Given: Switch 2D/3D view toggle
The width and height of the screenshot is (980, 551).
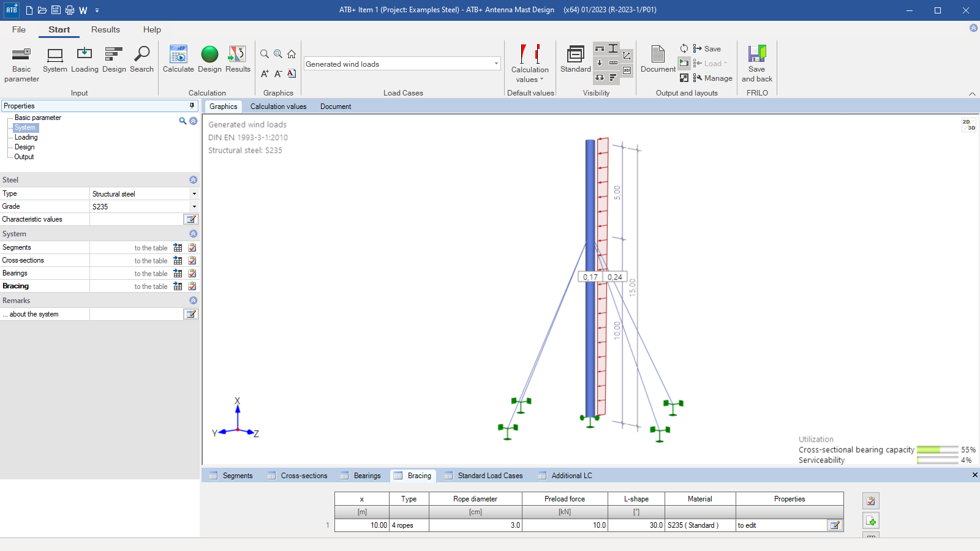Looking at the screenshot, I should tap(969, 125).
